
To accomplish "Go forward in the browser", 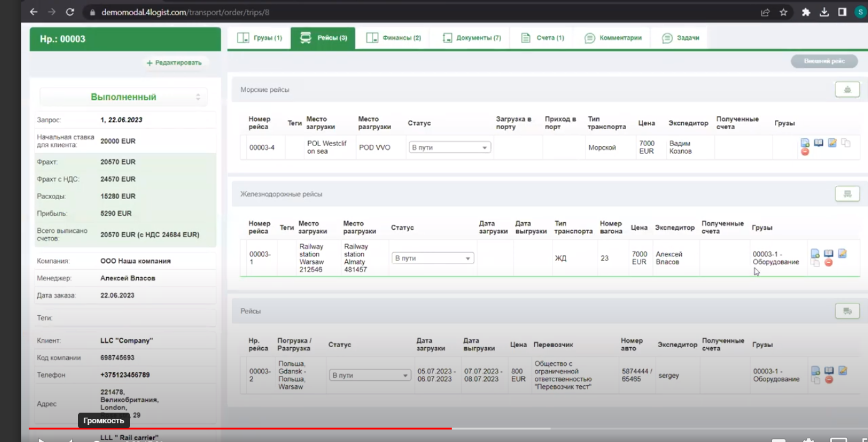I will [x=52, y=12].
